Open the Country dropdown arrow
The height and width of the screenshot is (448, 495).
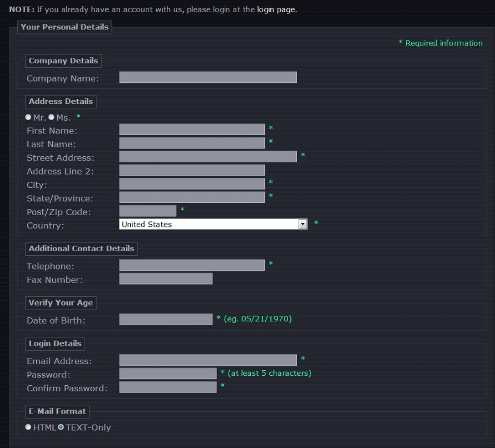[x=303, y=224]
